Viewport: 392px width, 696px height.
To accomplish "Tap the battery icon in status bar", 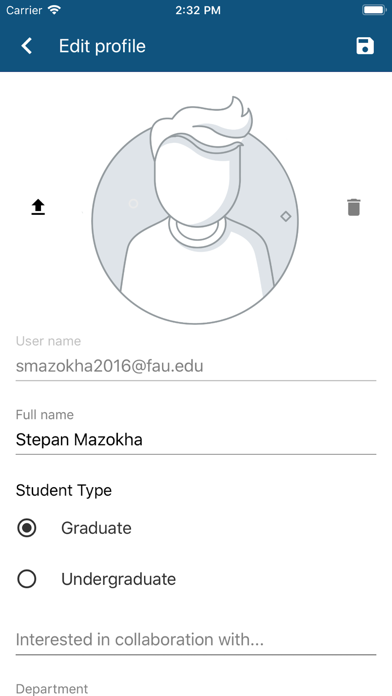I will click(x=374, y=10).
